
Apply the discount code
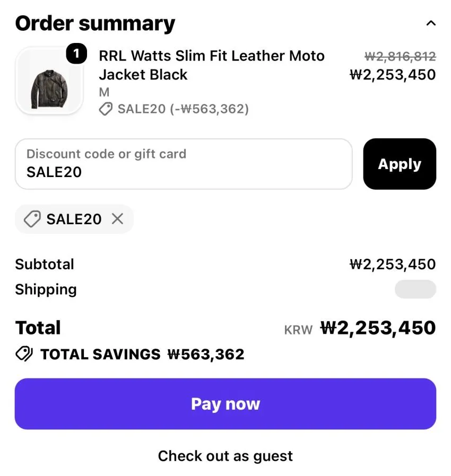[x=400, y=164]
